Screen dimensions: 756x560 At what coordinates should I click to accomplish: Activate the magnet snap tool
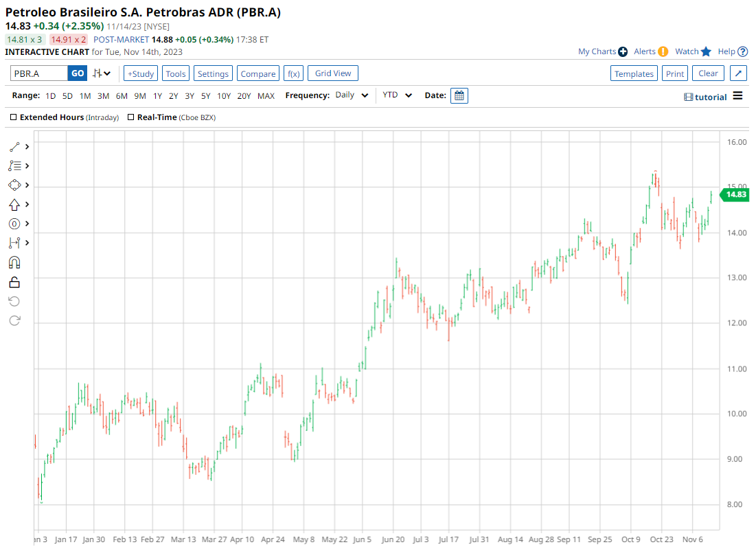click(14, 262)
